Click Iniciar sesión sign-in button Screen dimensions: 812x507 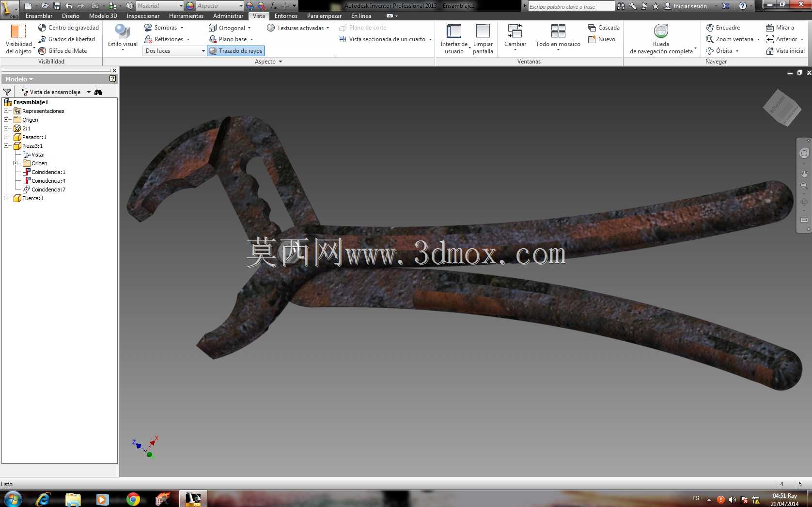685,6
